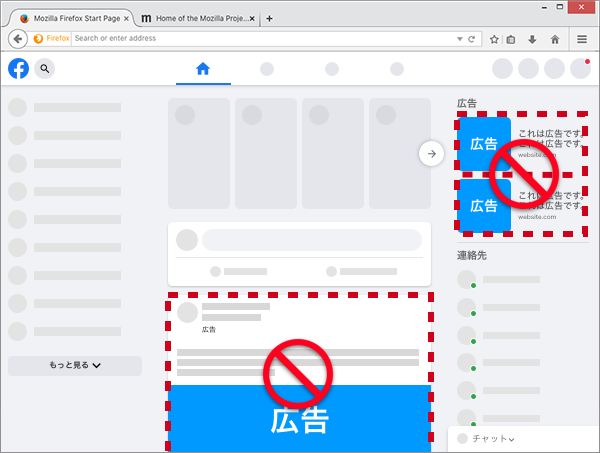Open the bookmarks clipboard icon
This screenshot has height=453, width=600.
pos(511,39)
